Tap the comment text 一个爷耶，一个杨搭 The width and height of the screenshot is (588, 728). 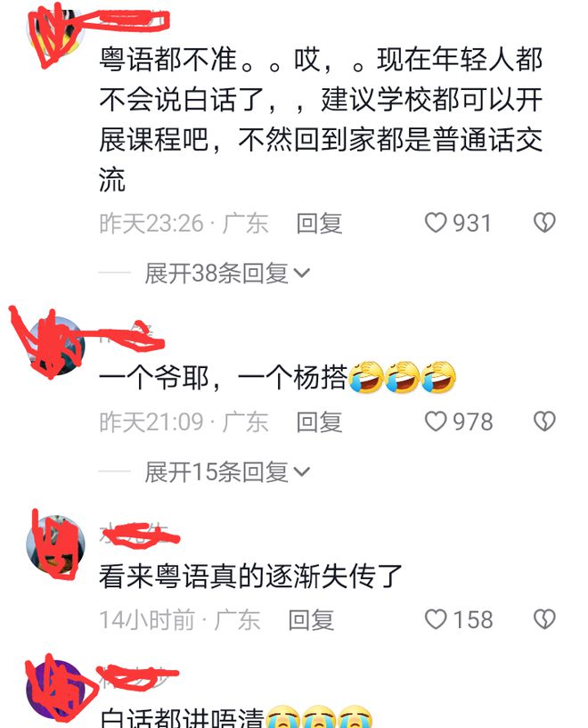(223, 378)
